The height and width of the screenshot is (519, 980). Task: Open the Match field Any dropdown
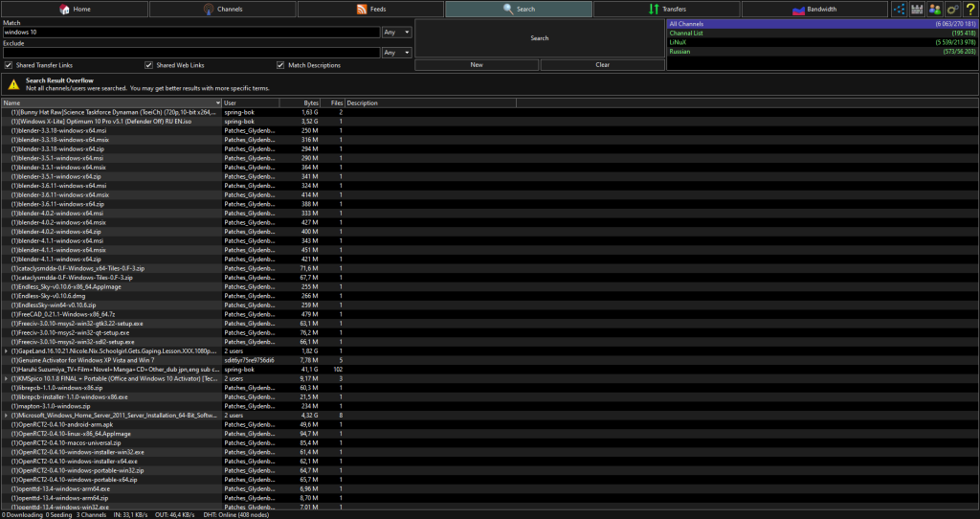click(x=397, y=32)
